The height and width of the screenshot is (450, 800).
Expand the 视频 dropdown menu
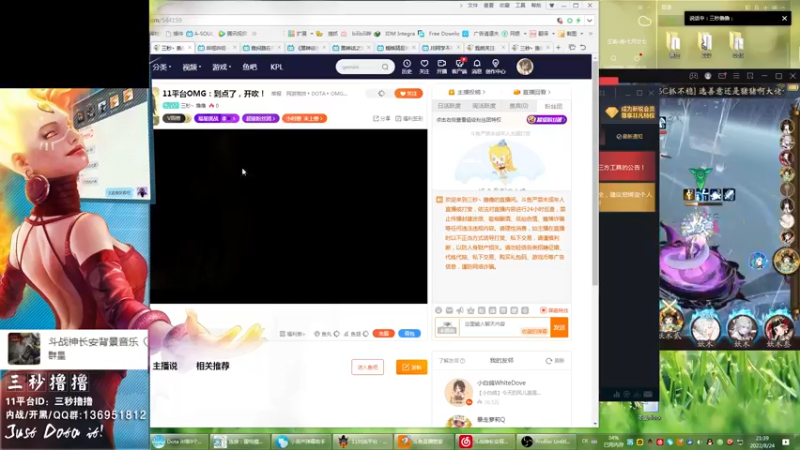(x=192, y=67)
